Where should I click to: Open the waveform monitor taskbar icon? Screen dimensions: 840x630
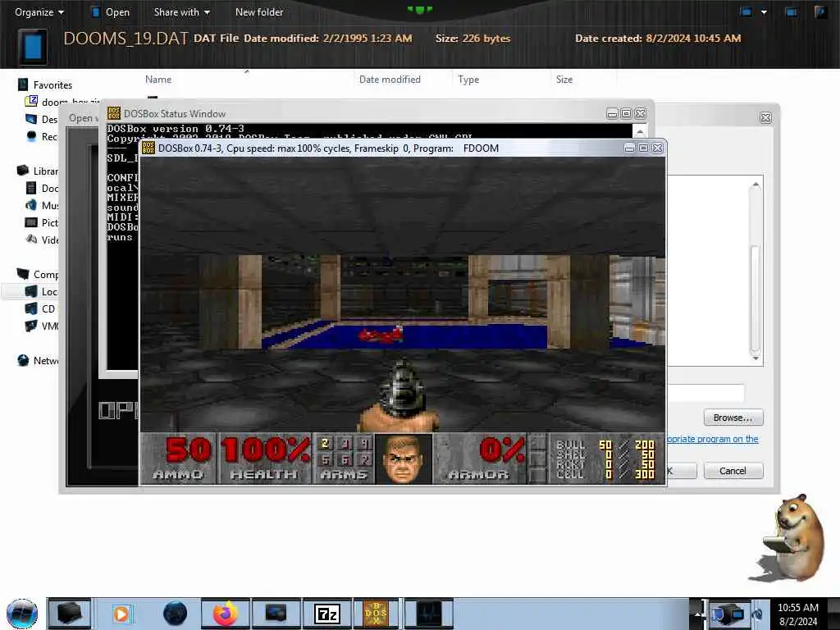coord(428,614)
